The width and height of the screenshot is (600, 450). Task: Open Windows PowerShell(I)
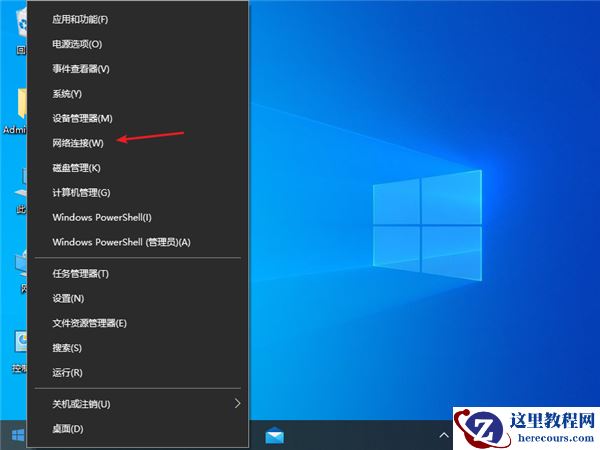[x=138, y=217]
